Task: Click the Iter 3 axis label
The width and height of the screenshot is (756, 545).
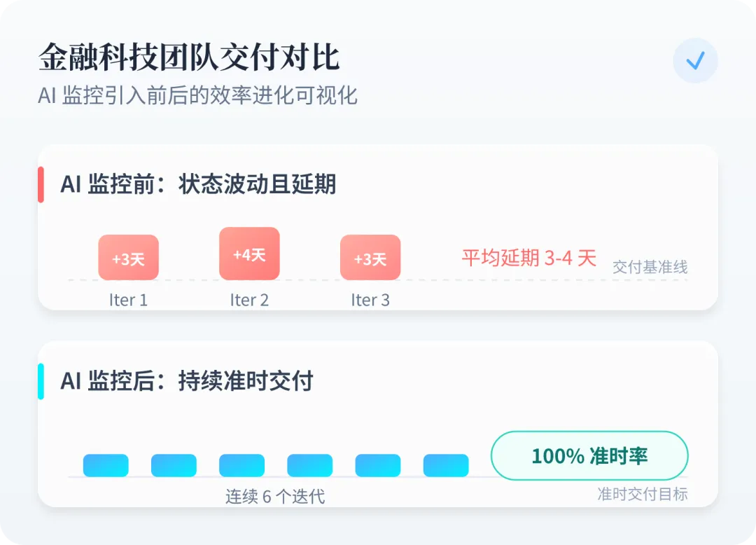Action: [370, 301]
